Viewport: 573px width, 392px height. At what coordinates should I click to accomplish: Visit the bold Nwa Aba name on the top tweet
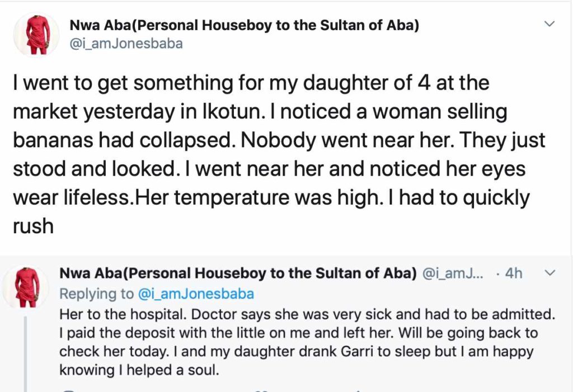pyautogui.click(x=244, y=25)
